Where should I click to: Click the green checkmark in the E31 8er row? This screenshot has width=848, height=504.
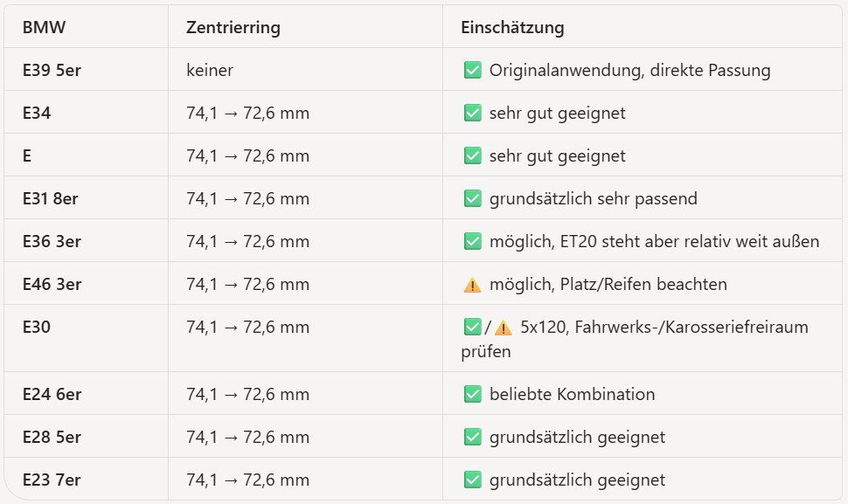click(x=473, y=198)
